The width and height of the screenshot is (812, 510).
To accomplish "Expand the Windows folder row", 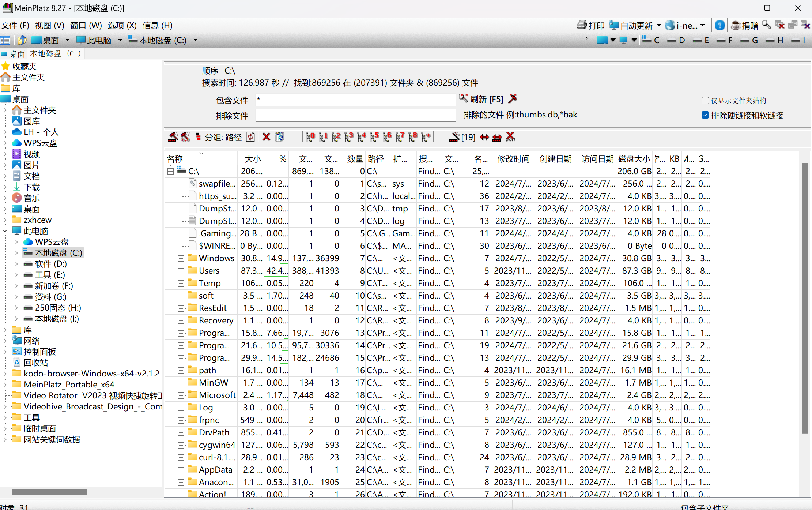I will [181, 259].
